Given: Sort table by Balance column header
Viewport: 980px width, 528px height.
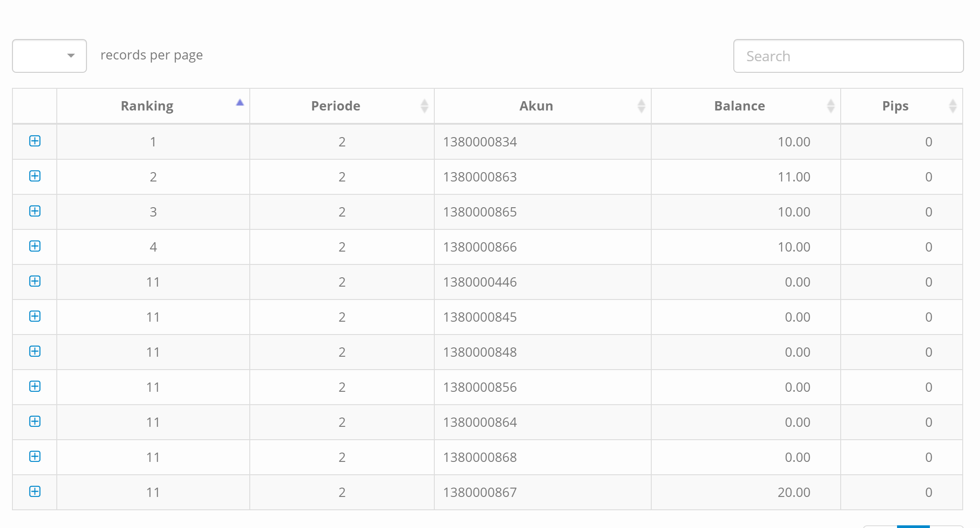Looking at the screenshot, I should 739,106.
